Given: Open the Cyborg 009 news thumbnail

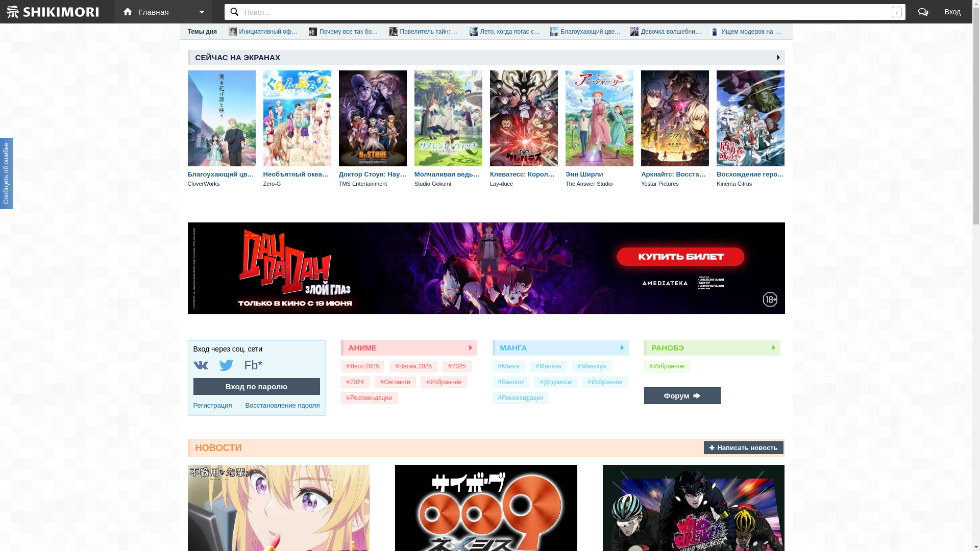Looking at the screenshot, I should 486,508.
